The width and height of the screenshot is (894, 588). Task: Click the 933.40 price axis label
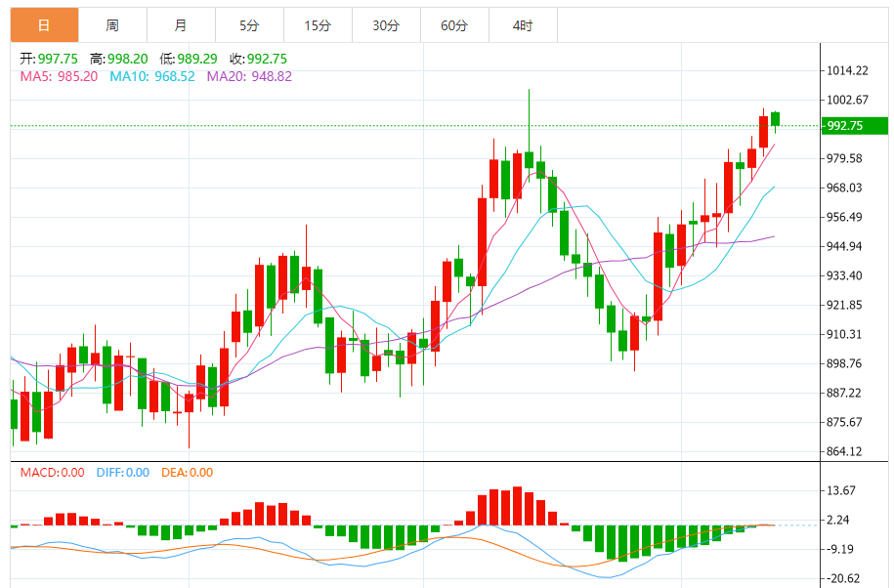845,275
